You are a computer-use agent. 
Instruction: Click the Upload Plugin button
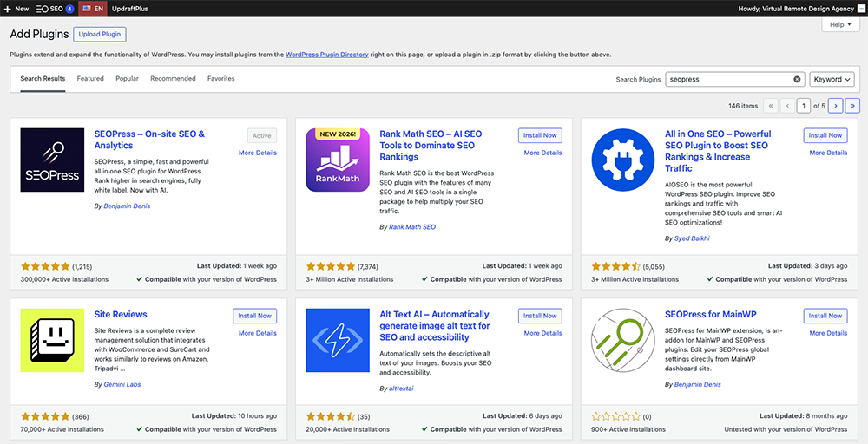[x=100, y=35]
